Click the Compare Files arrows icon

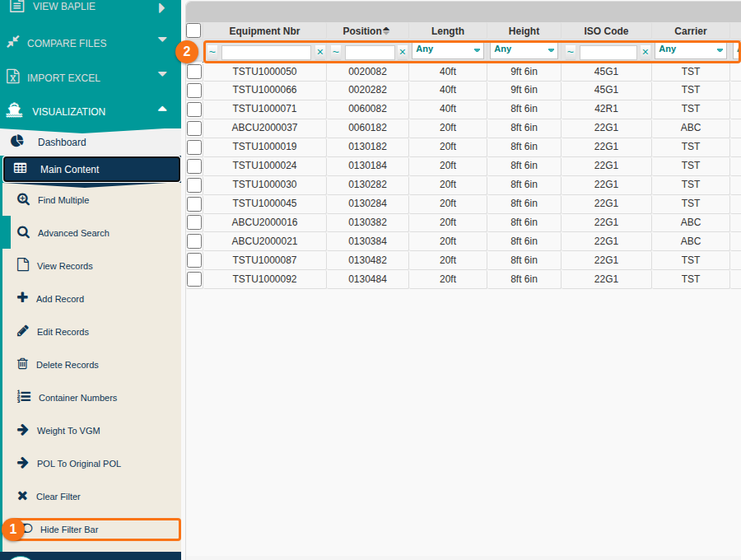(13, 42)
